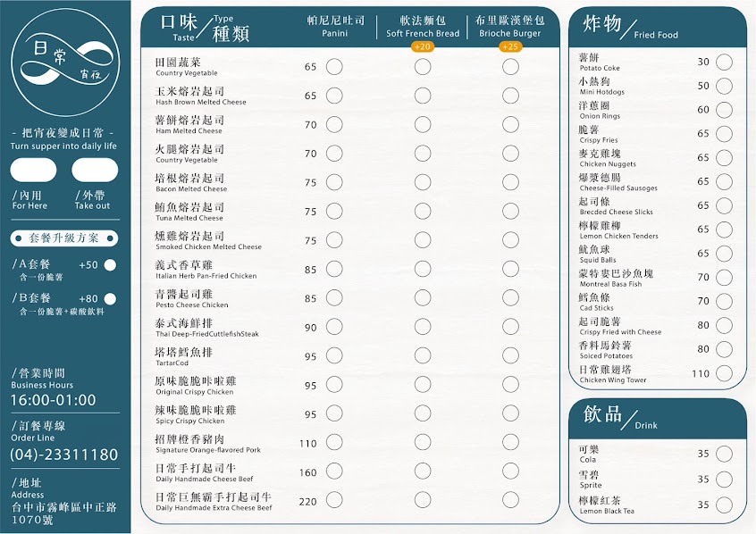Select the For Here oval box
The height and width of the screenshot is (534, 756).
click(x=33, y=171)
